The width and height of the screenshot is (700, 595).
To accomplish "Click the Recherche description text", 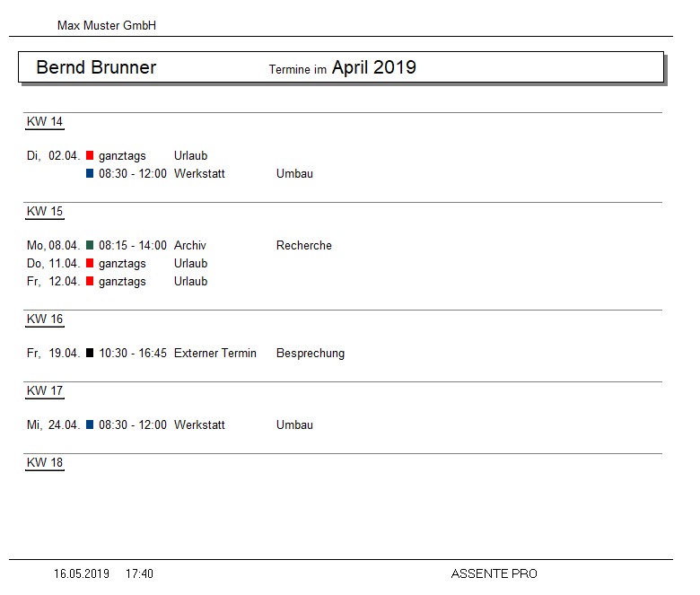I will pyautogui.click(x=304, y=246).
